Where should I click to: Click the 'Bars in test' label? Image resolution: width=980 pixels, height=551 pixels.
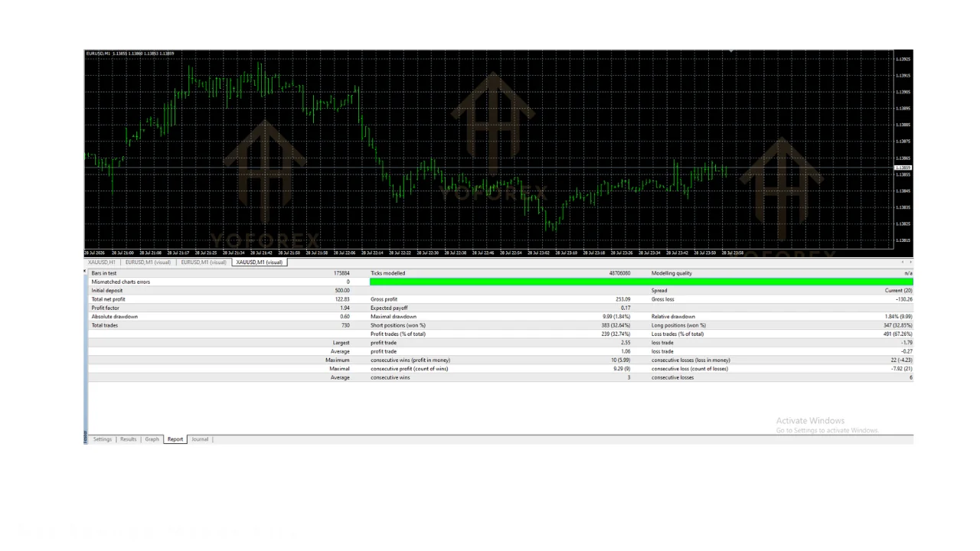click(x=104, y=273)
